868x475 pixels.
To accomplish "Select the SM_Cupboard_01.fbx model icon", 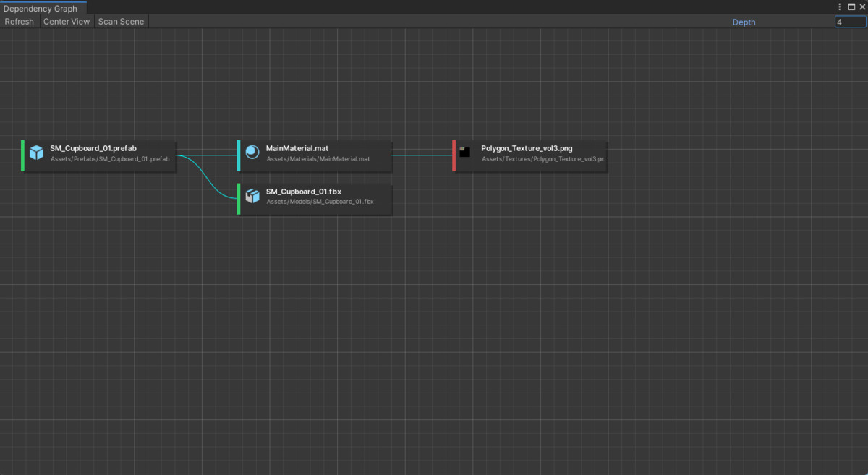I will [252, 195].
